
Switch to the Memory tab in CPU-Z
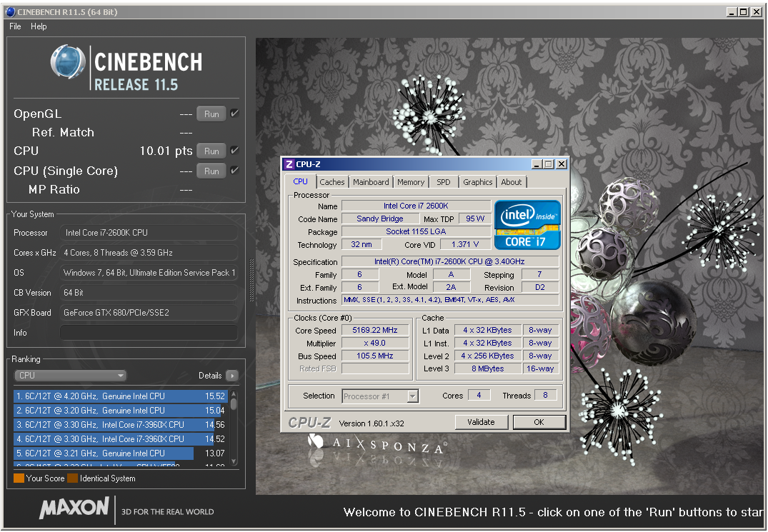411,182
